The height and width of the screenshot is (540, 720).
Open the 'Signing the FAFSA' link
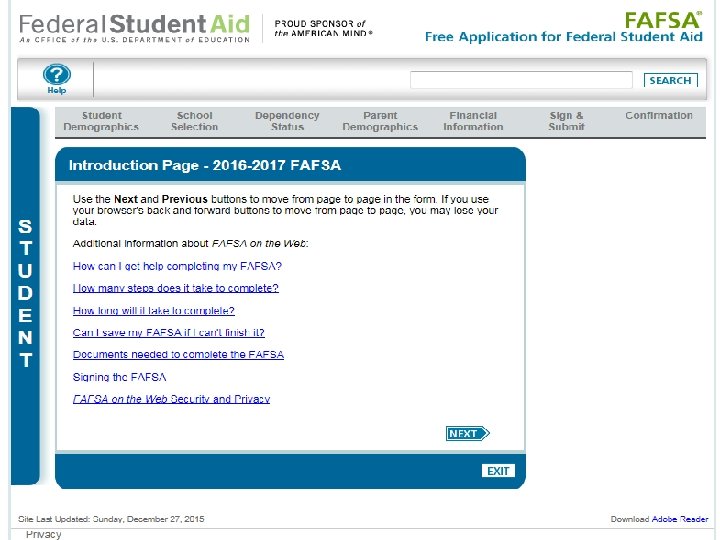(119, 377)
